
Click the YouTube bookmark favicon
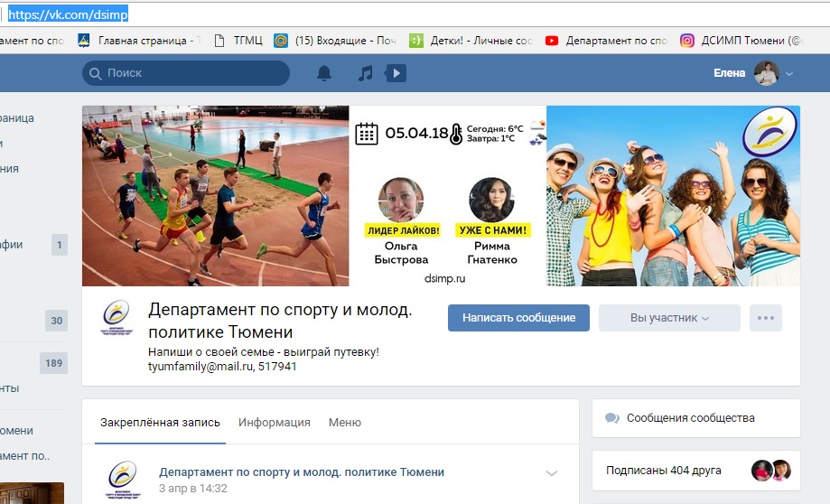click(x=552, y=41)
